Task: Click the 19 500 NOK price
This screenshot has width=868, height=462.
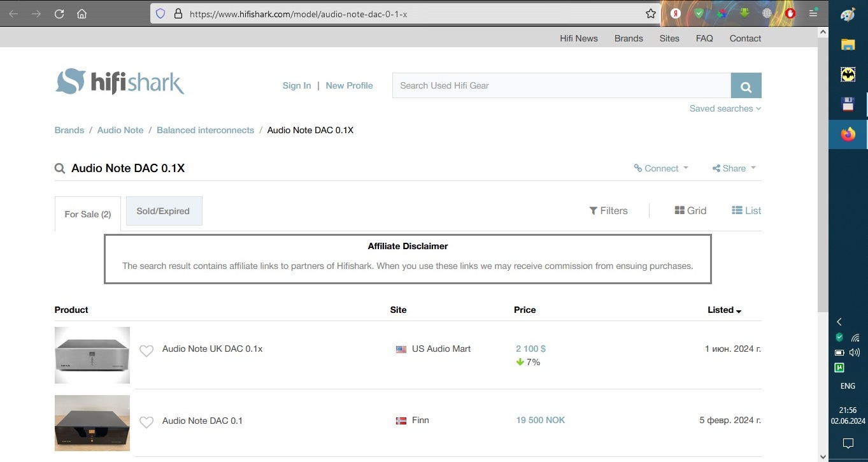Action: click(540, 420)
